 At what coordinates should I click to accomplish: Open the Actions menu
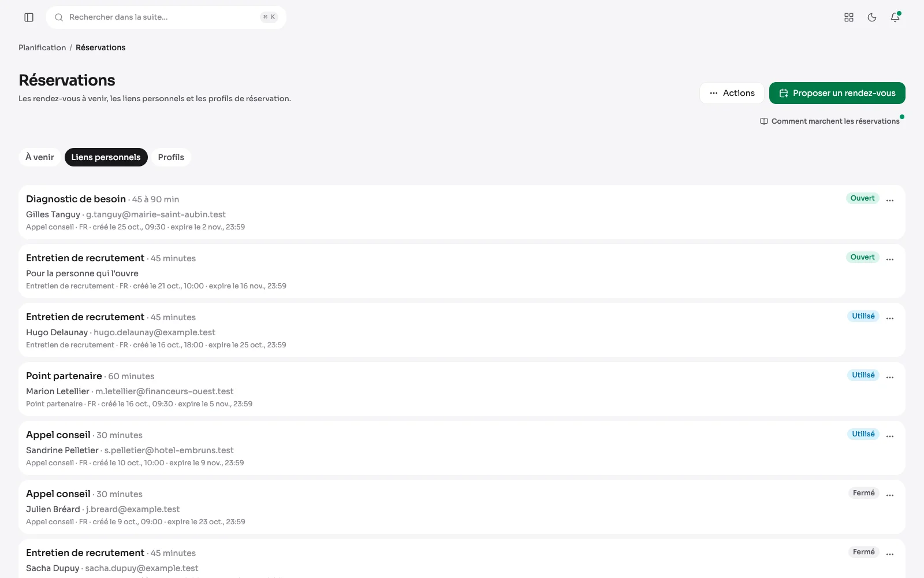point(732,93)
